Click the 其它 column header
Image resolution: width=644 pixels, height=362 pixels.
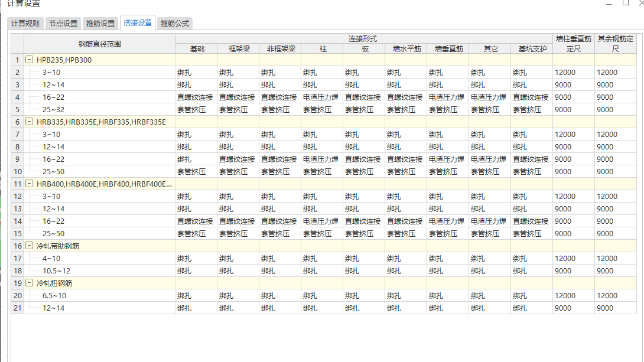pos(490,49)
